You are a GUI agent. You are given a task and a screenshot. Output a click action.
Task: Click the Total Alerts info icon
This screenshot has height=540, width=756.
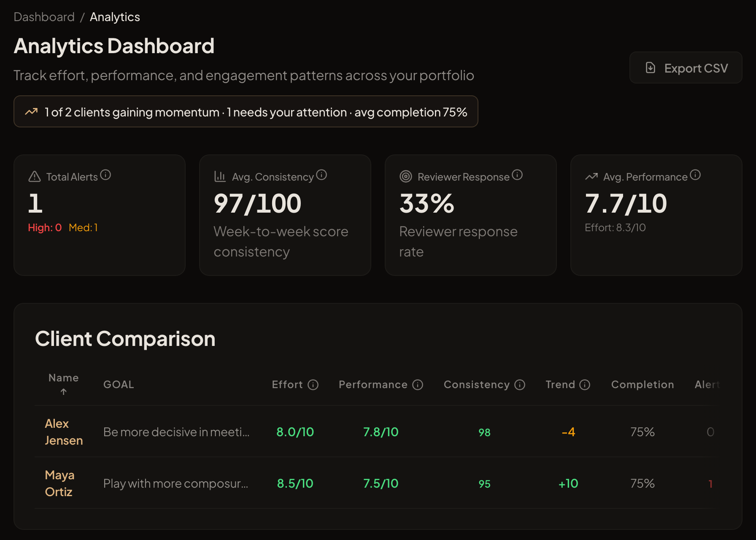(105, 175)
